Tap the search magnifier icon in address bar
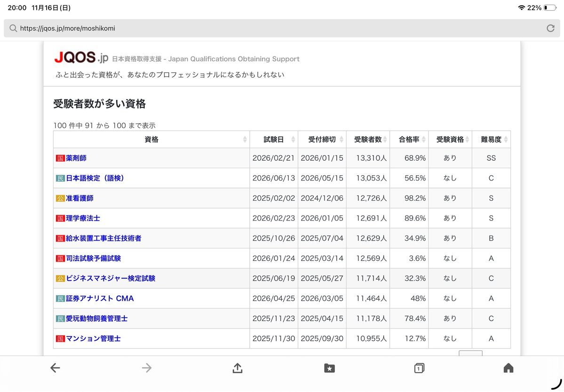564x392 pixels. point(13,28)
